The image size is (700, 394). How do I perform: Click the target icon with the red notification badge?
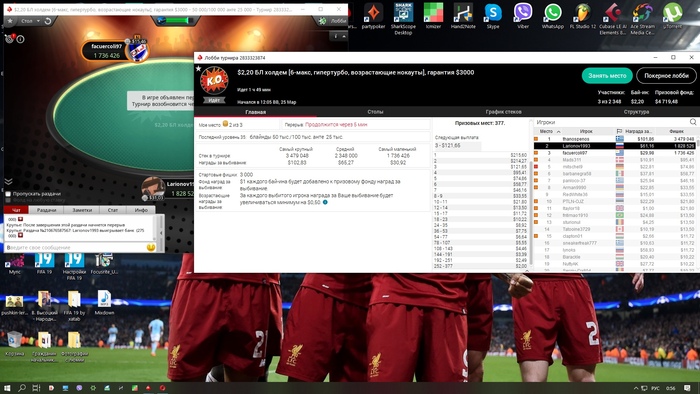(x=10, y=39)
